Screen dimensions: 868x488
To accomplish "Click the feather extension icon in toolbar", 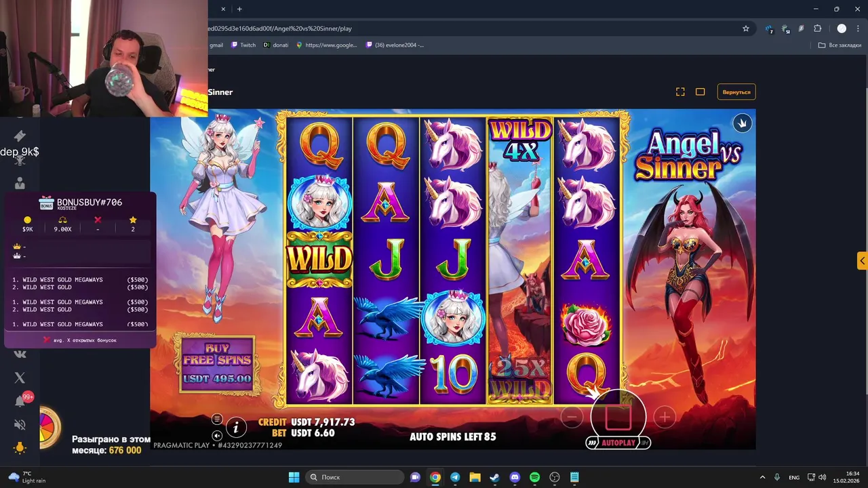I will [x=802, y=28].
